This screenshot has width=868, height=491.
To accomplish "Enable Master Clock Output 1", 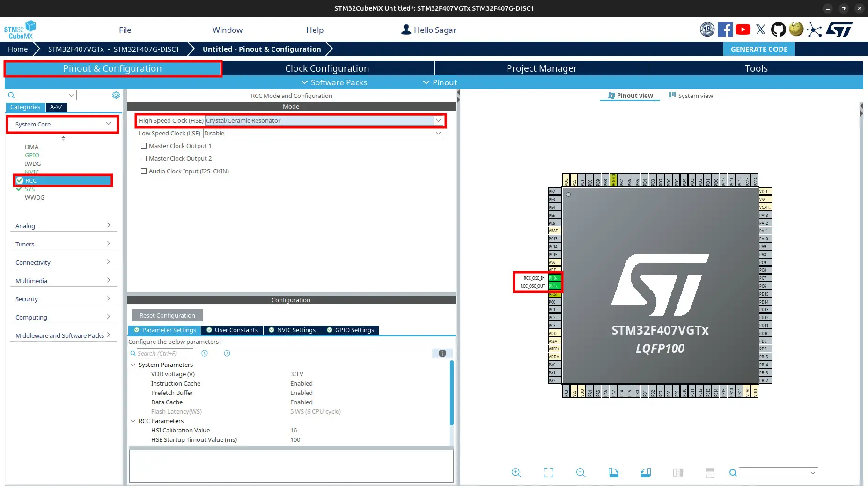I will [144, 146].
